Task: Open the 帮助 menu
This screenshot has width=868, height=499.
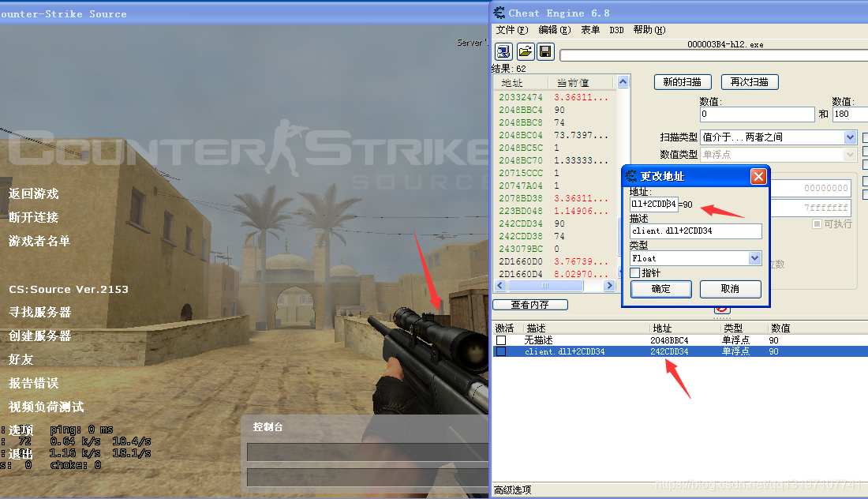Action: point(649,30)
